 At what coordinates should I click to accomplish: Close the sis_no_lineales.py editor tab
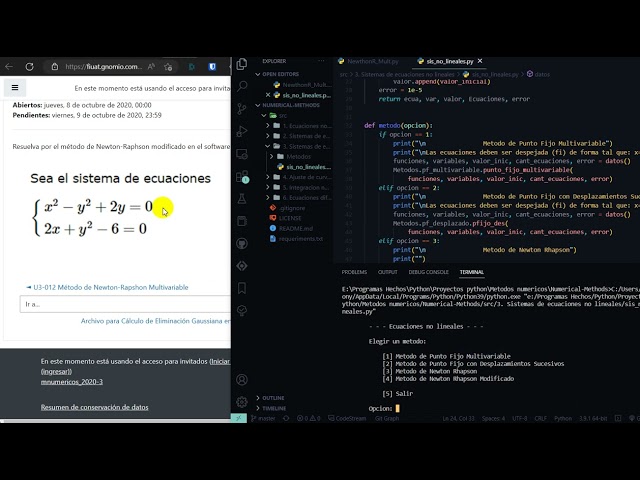480,61
